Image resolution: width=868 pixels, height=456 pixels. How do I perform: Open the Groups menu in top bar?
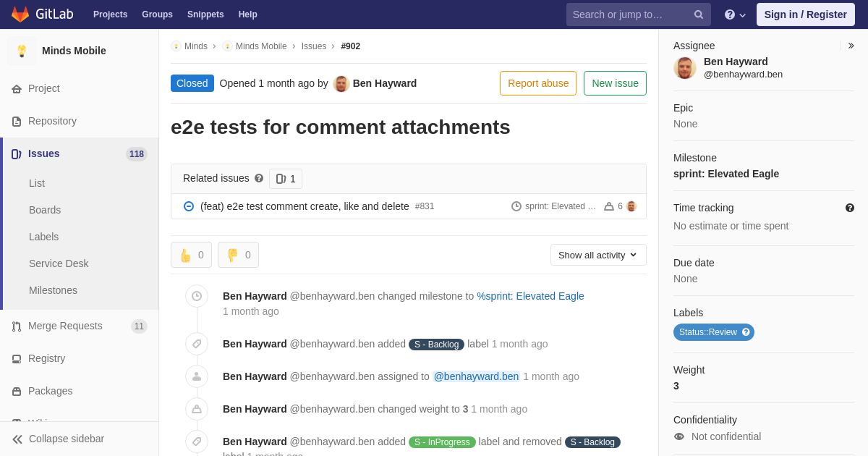tap(157, 14)
